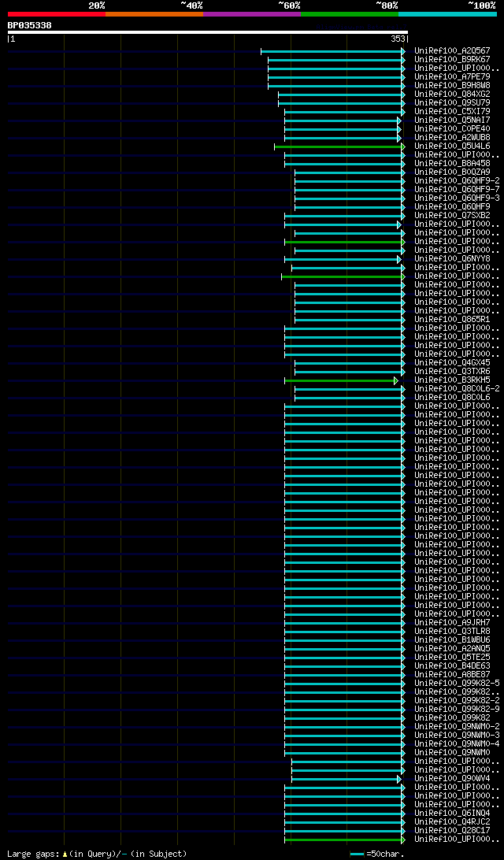Select the UniRef100_B8A458 label

point(452,164)
